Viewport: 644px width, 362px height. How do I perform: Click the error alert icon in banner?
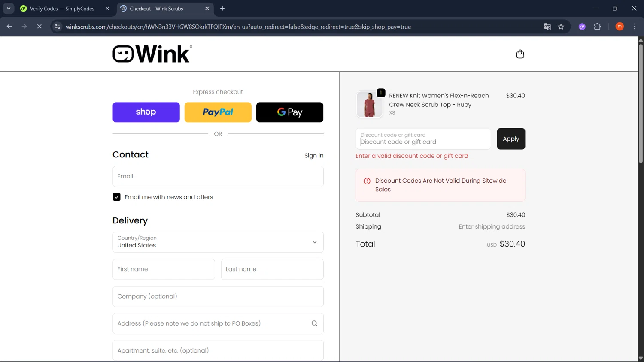point(367,181)
